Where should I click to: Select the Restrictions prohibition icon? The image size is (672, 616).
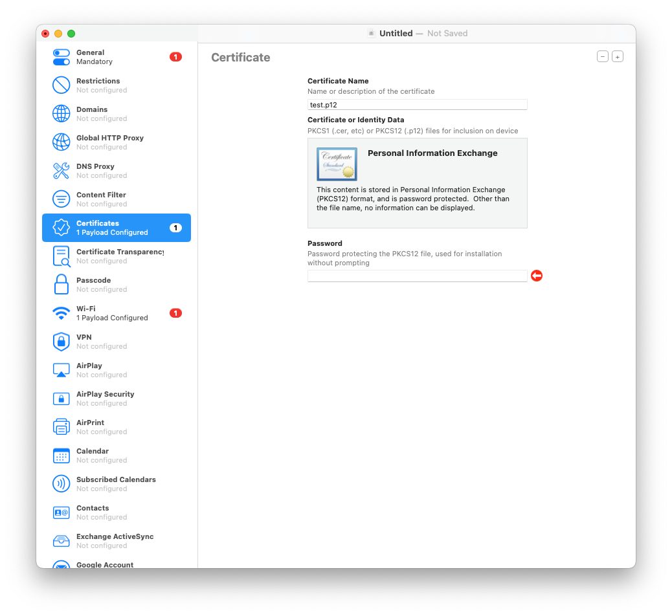click(62, 85)
